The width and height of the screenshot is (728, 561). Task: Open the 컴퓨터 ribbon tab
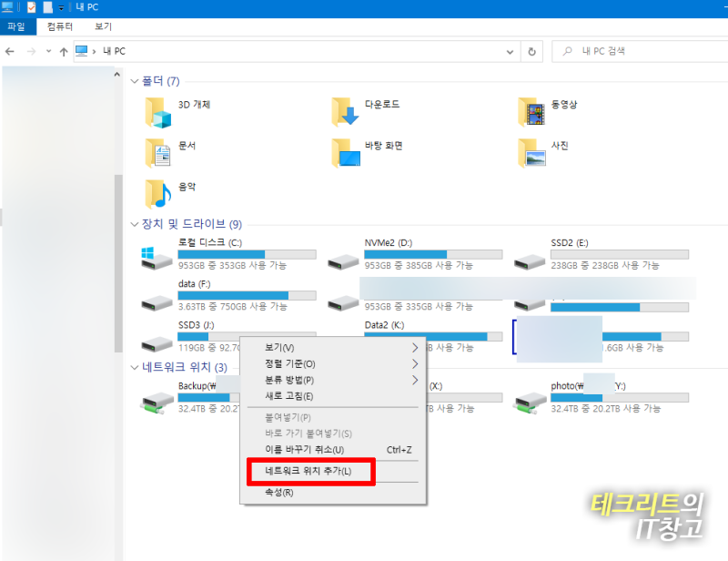[x=60, y=26]
